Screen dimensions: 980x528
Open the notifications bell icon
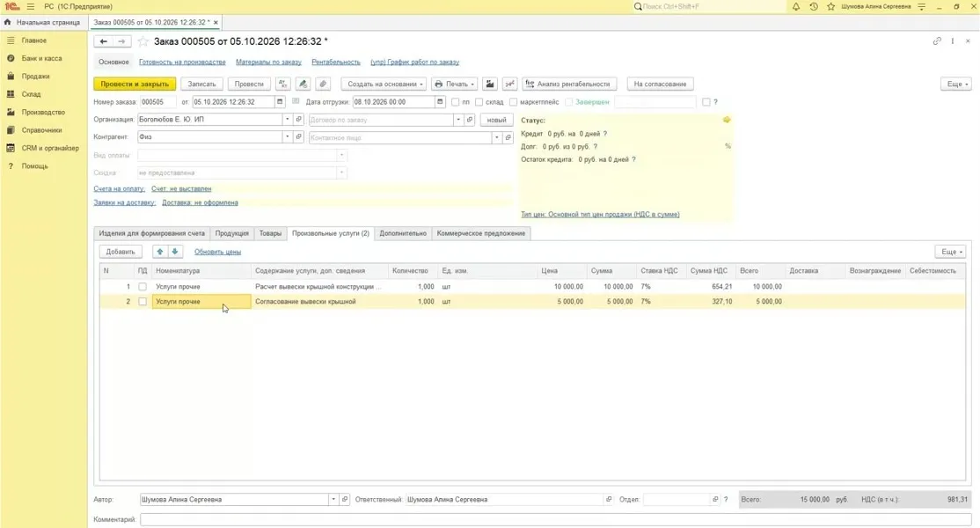(795, 7)
